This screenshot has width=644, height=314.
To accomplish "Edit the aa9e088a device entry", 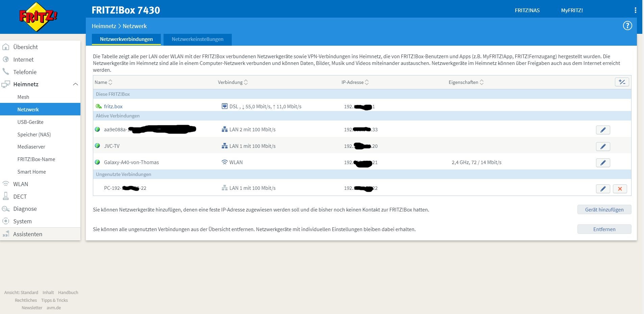I will point(603,130).
